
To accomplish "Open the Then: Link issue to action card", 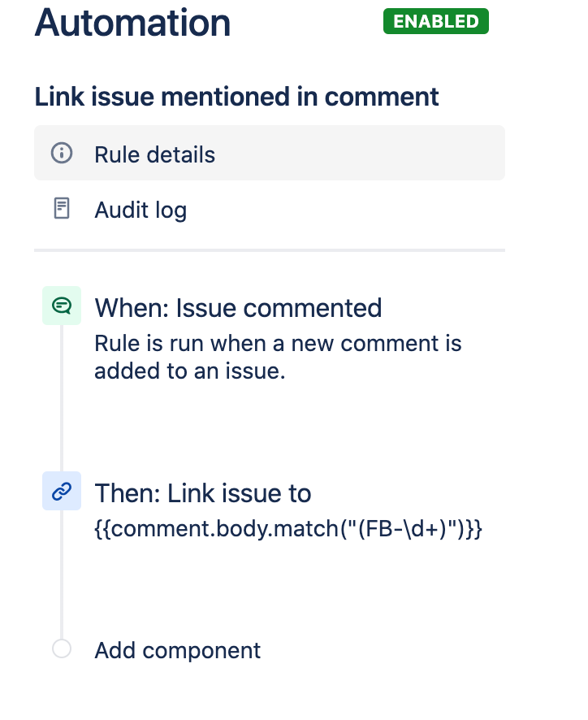I will pyautogui.click(x=203, y=492).
